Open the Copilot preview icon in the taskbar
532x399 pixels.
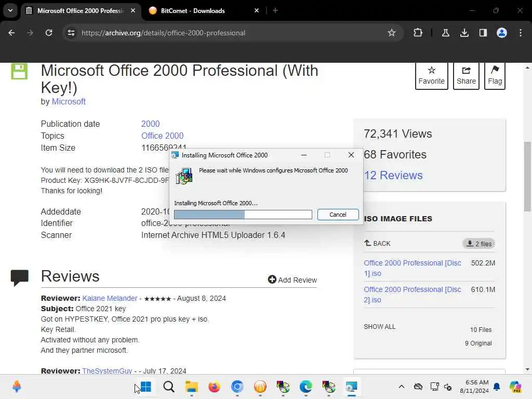pyautogui.click(x=515, y=387)
